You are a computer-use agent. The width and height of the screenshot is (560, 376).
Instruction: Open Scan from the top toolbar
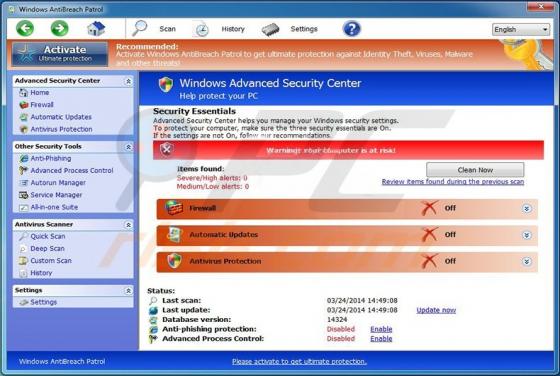coord(167,29)
